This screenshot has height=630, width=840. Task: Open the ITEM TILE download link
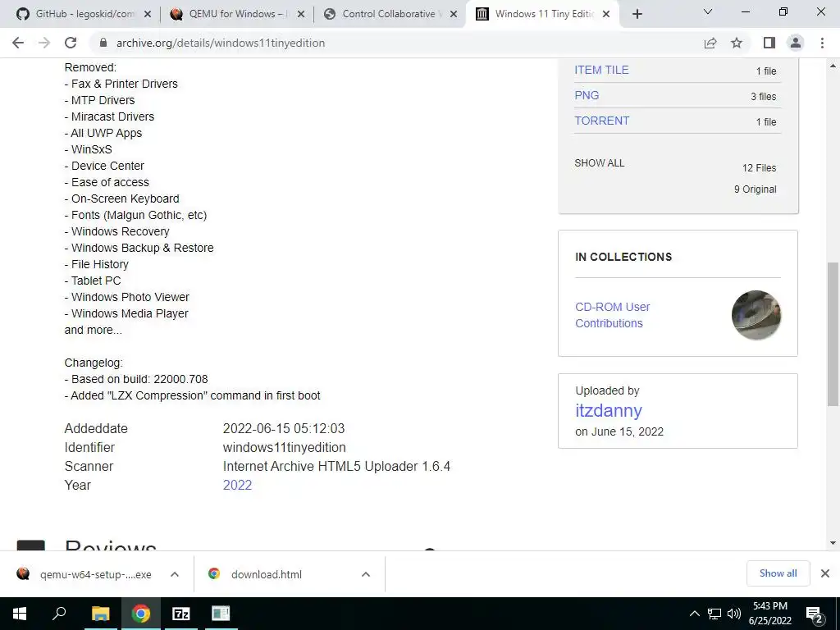(601, 71)
